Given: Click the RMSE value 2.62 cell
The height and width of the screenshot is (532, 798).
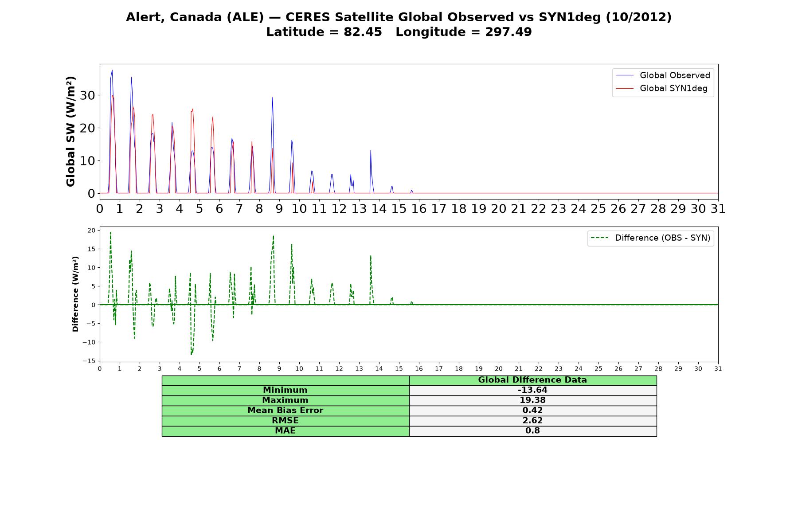Looking at the screenshot, I should click(532, 421).
